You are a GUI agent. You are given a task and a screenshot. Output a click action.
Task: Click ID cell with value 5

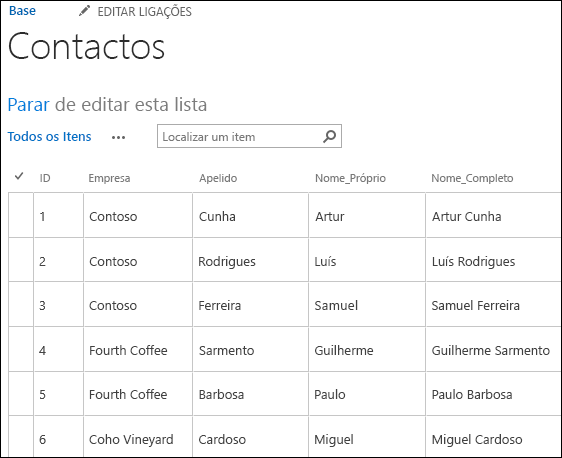(59, 393)
